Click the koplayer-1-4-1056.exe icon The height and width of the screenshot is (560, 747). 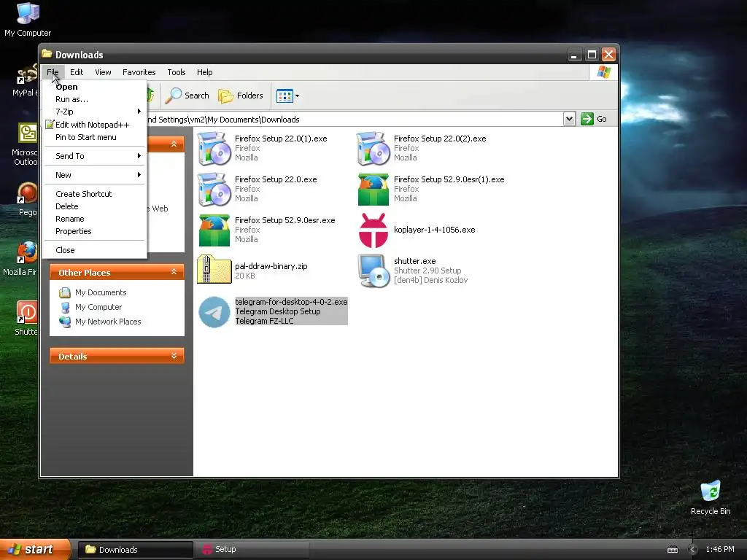point(373,230)
